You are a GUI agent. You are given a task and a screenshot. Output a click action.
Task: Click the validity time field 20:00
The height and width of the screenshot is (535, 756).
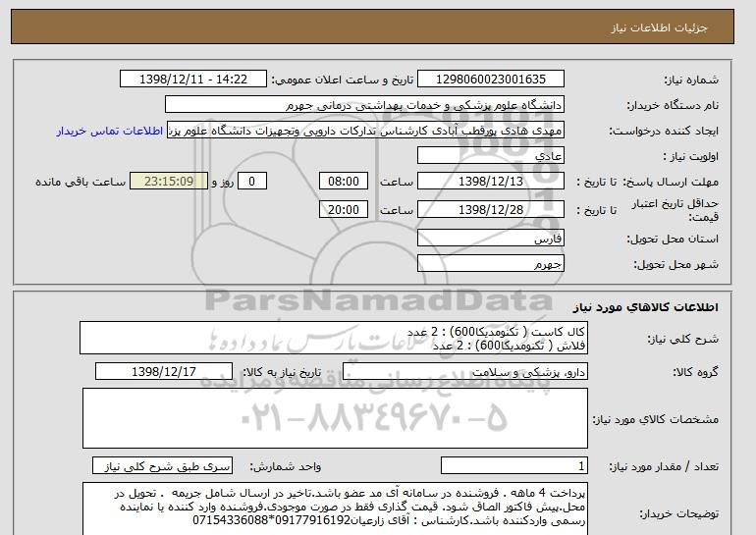pos(344,209)
